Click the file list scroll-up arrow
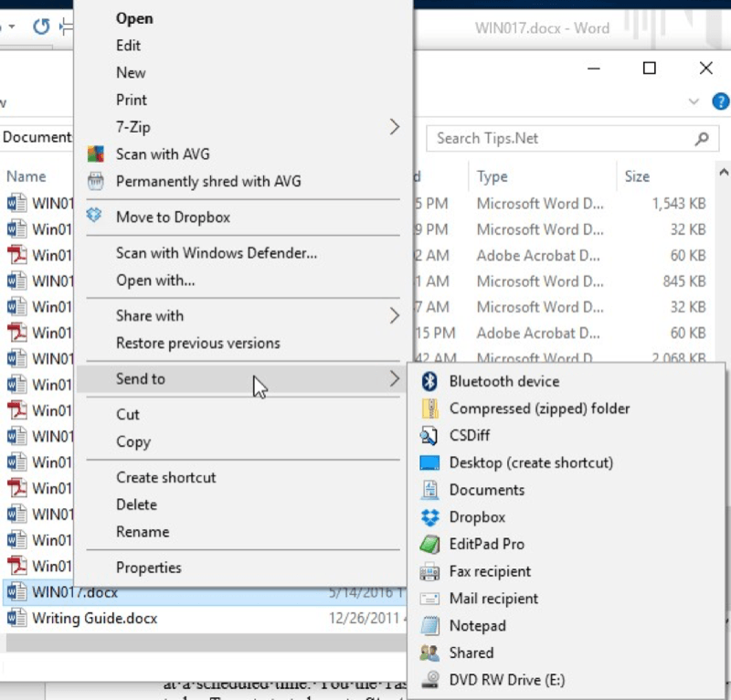The width and height of the screenshot is (731, 700). point(724,172)
